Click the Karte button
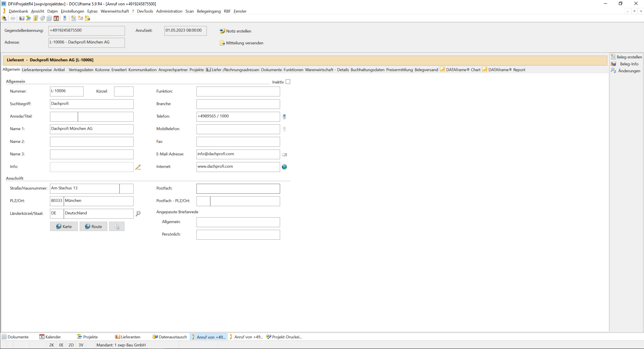Viewport: 644px width, 349px height. pyautogui.click(x=64, y=227)
